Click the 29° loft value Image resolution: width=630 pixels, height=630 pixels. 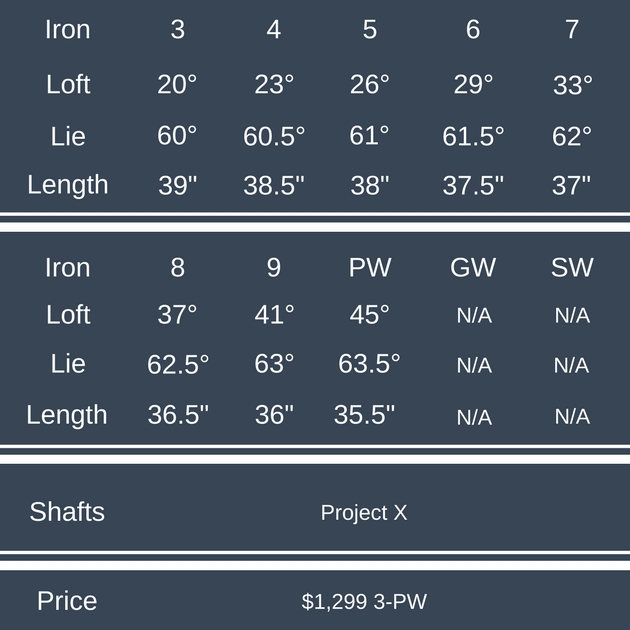tap(473, 85)
